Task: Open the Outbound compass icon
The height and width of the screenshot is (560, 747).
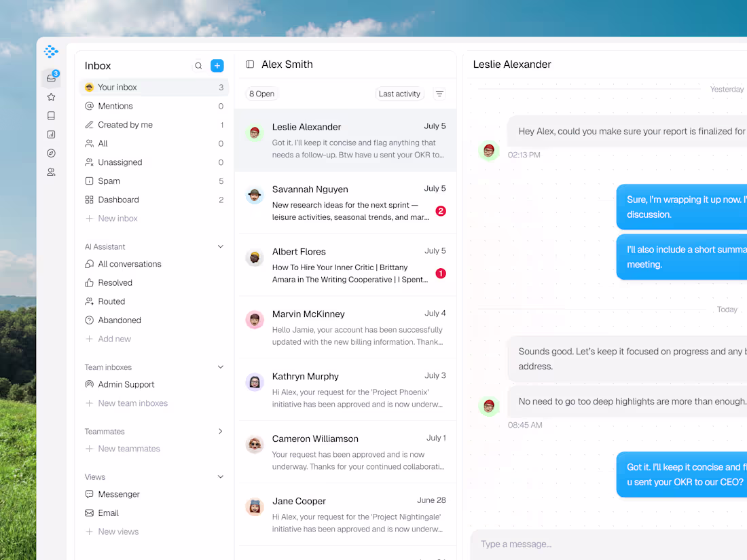Action: (51, 153)
